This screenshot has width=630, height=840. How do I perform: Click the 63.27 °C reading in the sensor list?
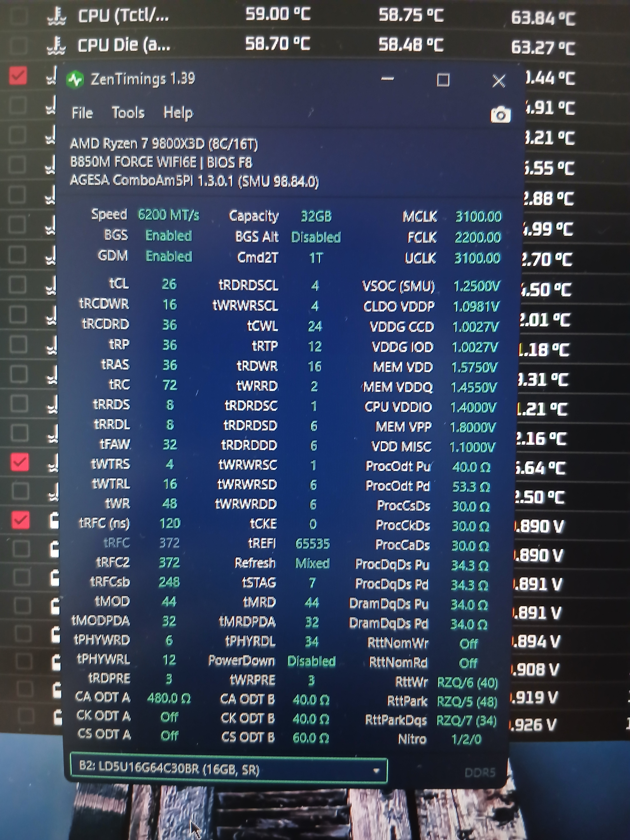543,47
